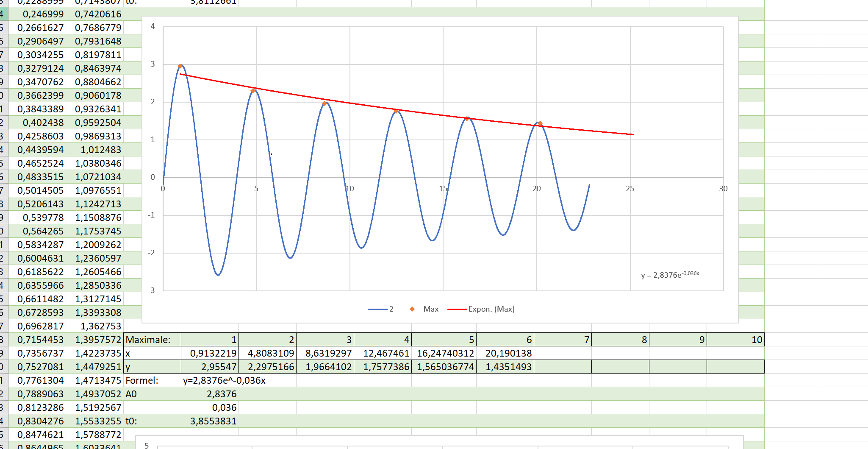Select cell with value 0,402438

37,123
